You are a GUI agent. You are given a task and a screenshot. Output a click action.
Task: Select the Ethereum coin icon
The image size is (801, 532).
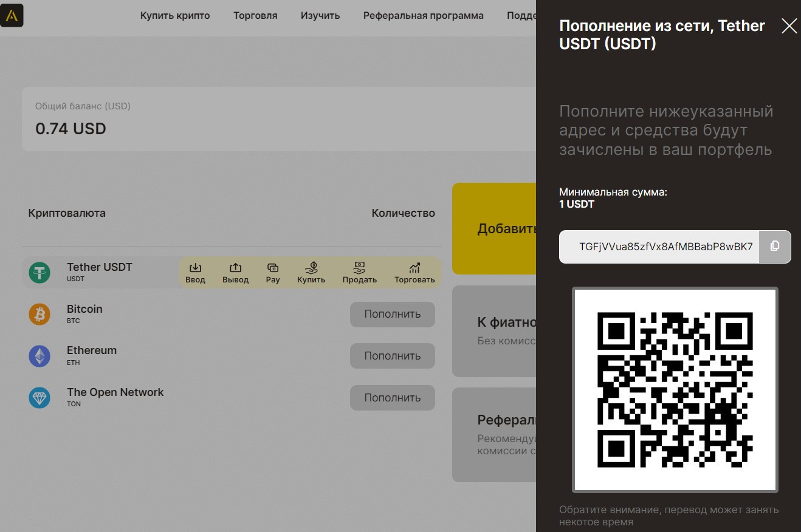tap(40, 356)
